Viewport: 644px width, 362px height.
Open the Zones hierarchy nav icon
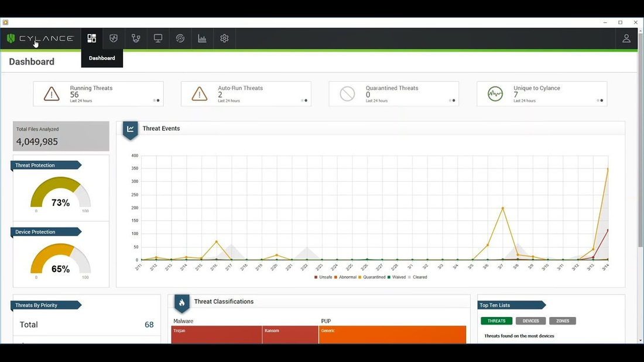coord(136,39)
